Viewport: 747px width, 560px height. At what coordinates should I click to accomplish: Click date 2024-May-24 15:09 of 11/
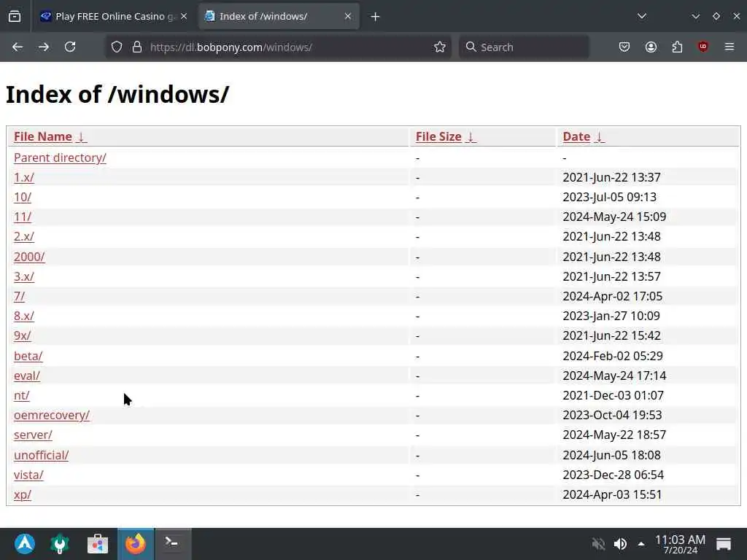(614, 217)
